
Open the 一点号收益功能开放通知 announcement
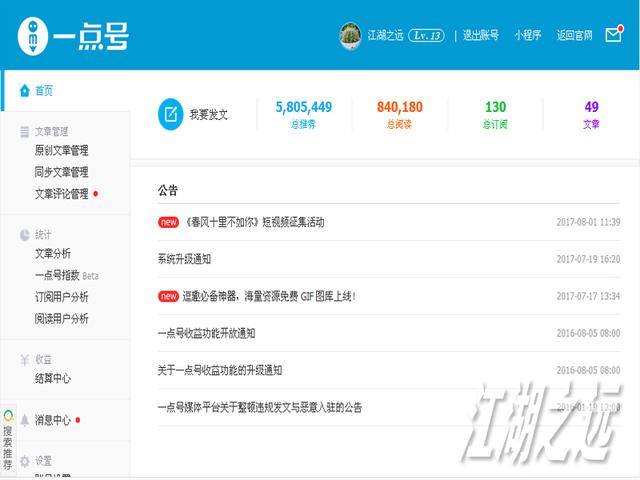pyautogui.click(x=207, y=333)
